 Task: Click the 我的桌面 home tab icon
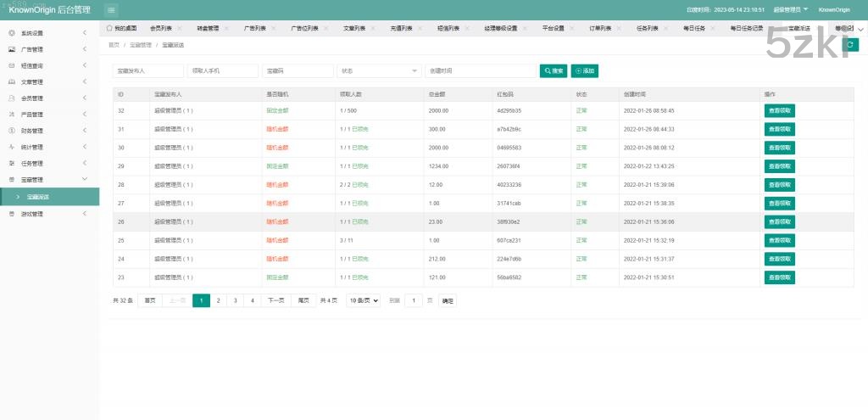[109, 28]
